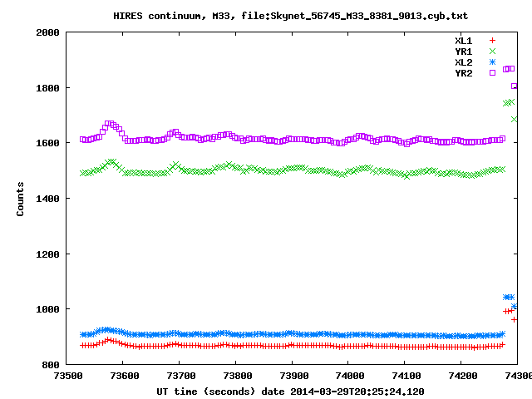Click the y-axis tick value 1200
The width and height of the screenshot is (532, 399).
tap(47, 254)
